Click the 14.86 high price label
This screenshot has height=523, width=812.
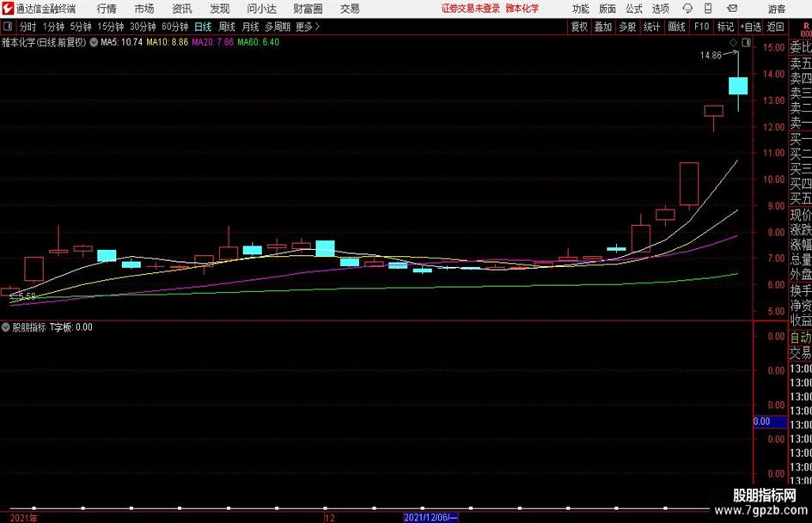coord(711,56)
